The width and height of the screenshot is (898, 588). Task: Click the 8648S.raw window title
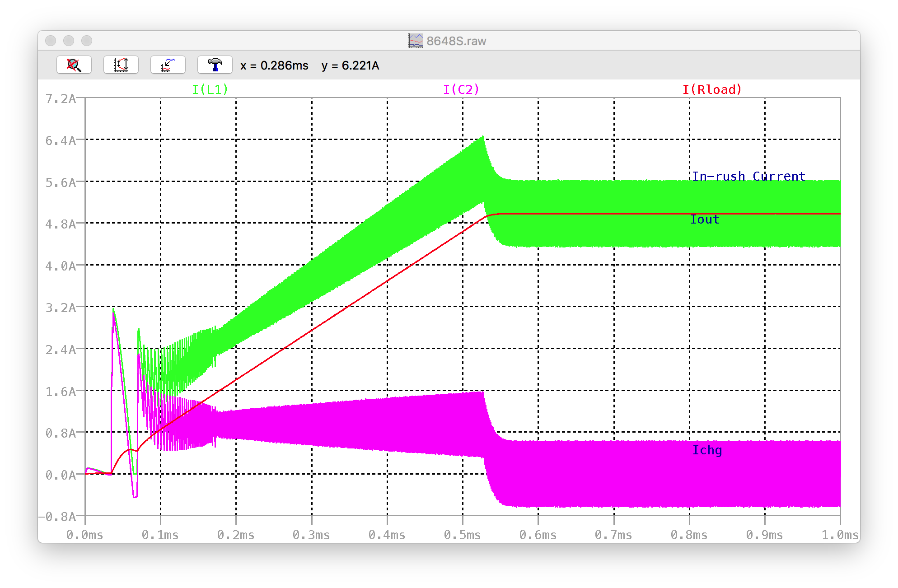click(456, 41)
